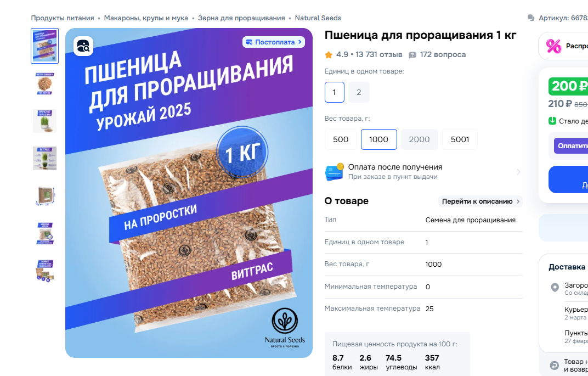Image resolution: width=588 pixels, height=376 pixels.
Task: Open Оплата после получения details arrow
Action: [x=518, y=172]
